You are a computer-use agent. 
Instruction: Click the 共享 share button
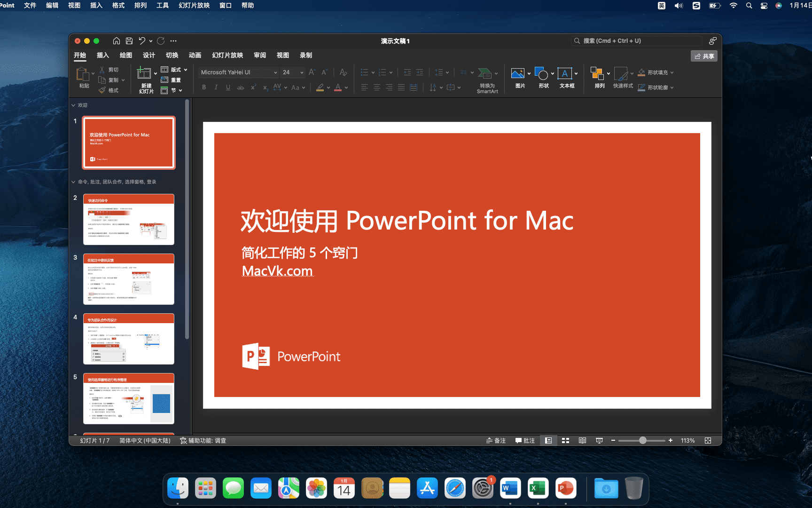(x=704, y=56)
